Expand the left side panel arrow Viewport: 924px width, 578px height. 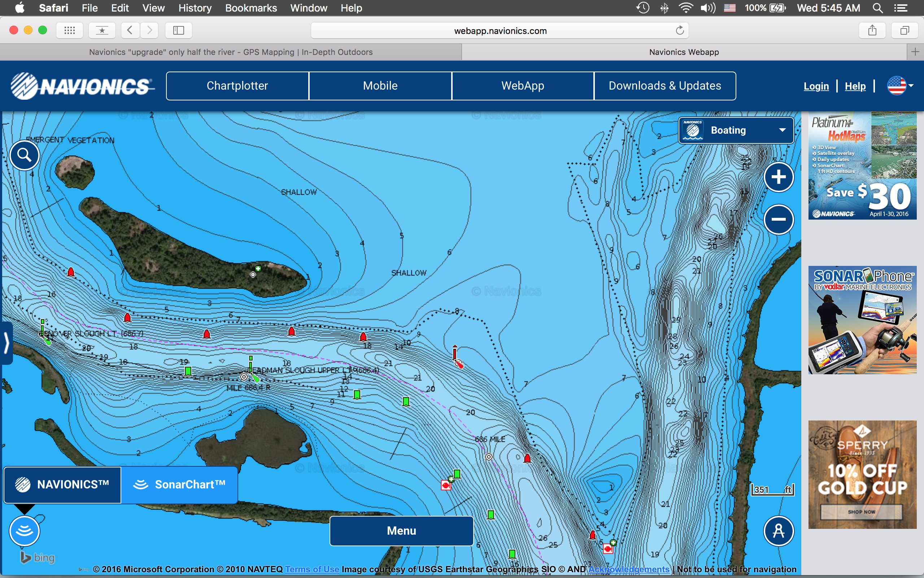(6, 343)
